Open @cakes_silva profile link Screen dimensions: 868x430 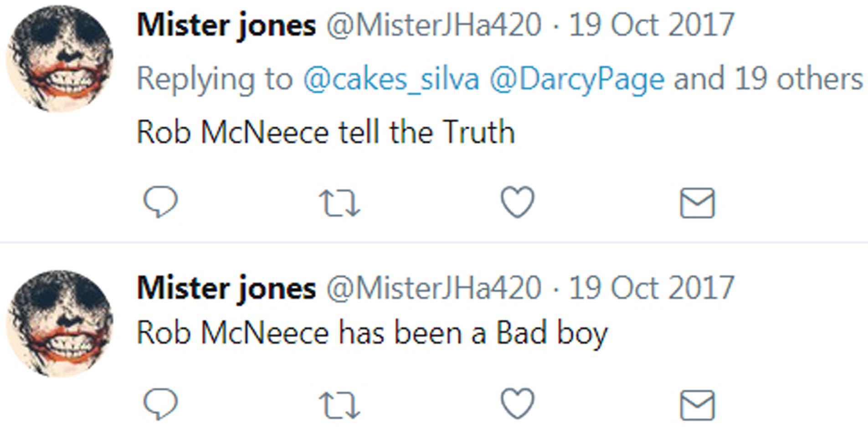tap(391, 79)
